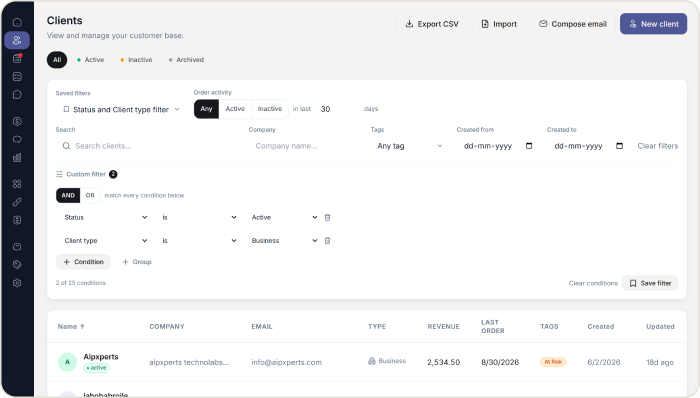Viewport: 700px width, 398px height.
Task: Open the checklist tasks icon in sidebar
Action: click(17, 77)
